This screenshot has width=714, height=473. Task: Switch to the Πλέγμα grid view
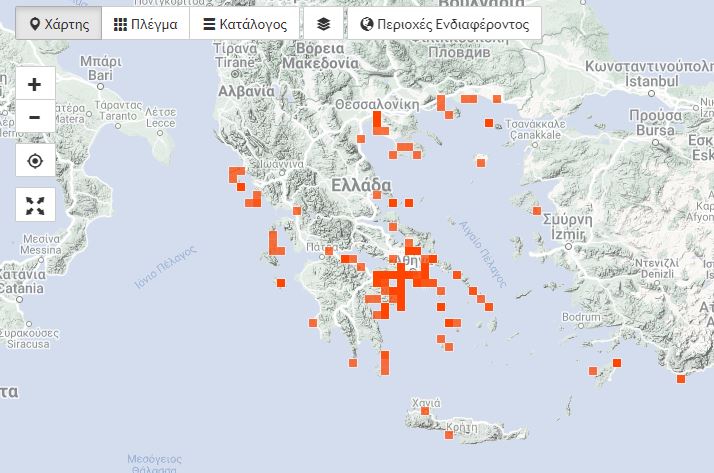click(x=145, y=24)
